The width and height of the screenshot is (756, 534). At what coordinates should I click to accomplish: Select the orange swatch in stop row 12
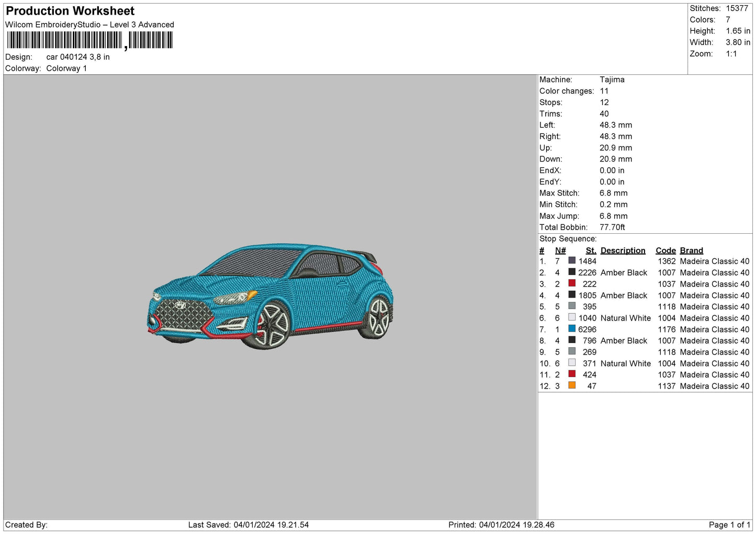pyautogui.click(x=572, y=385)
